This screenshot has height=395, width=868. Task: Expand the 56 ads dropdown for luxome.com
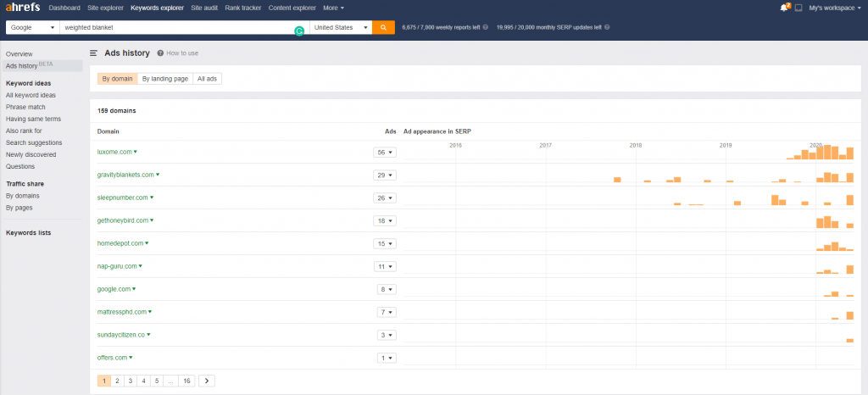click(386, 153)
